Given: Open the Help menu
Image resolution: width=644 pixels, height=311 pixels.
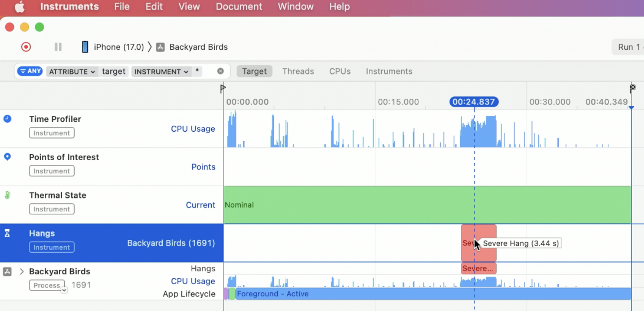Looking at the screenshot, I should 339,7.
